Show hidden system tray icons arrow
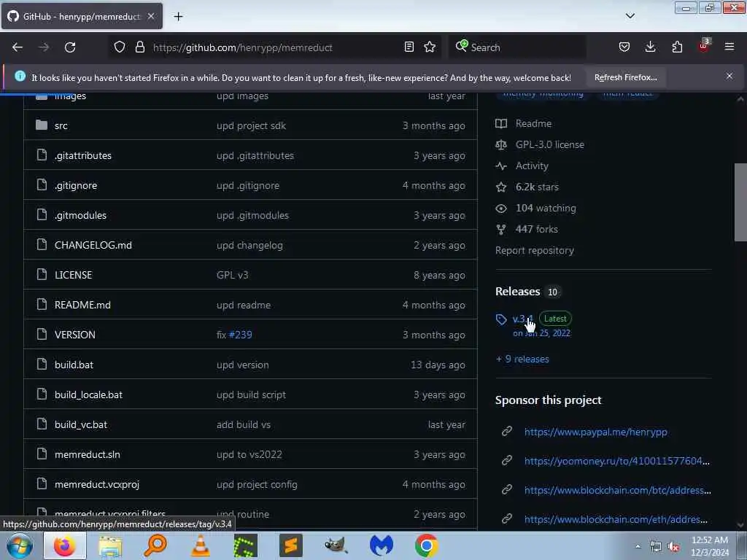Screen dimensions: 747x560 (x=638, y=546)
